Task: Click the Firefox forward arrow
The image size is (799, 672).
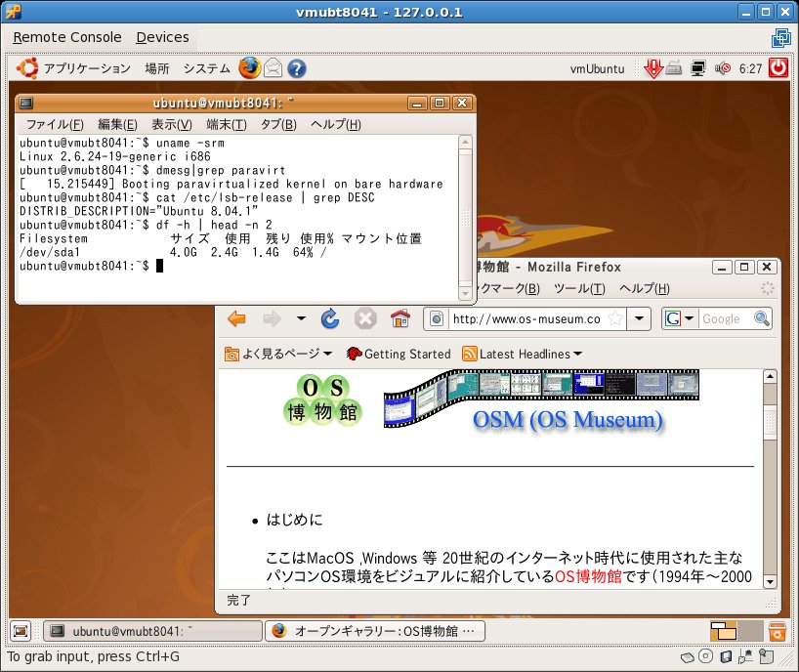Action: tap(272, 319)
